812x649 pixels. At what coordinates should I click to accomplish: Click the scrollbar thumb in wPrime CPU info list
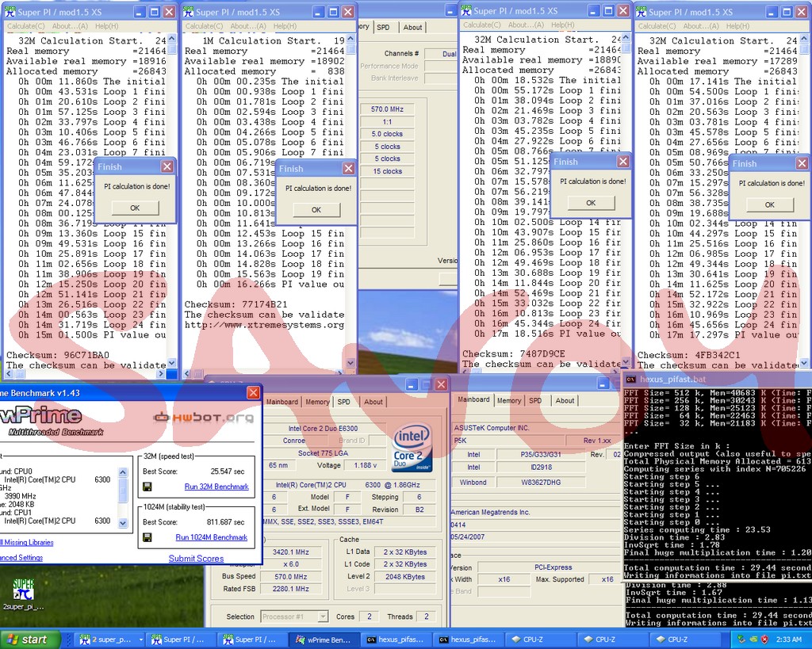tap(123, 489)
